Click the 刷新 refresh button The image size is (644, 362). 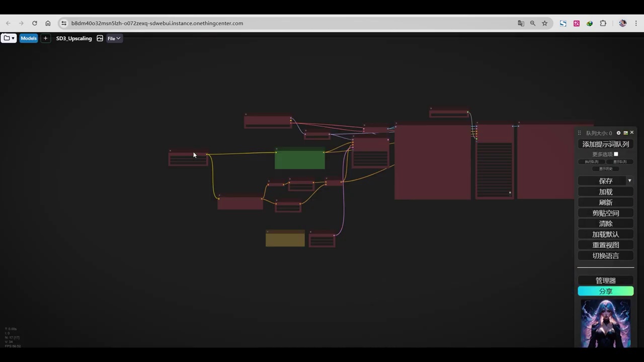[606, 203]
